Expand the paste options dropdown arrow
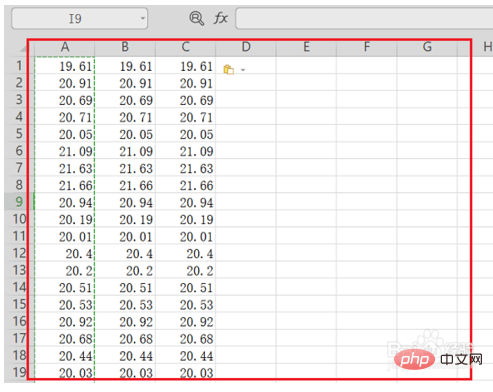 pos(243,70)
